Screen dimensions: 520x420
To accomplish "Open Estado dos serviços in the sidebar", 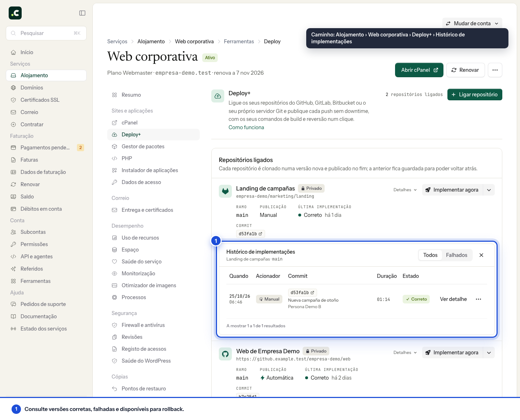I will (x=46, y=329).
